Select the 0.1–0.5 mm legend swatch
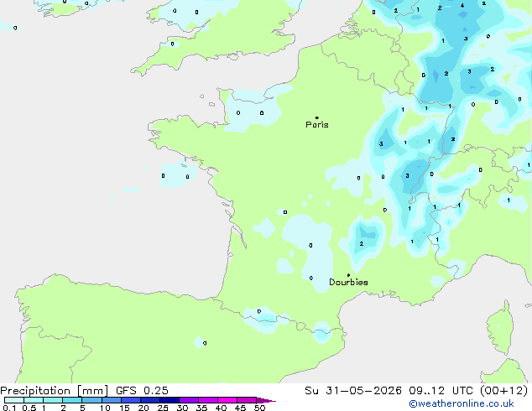This screenshot has width=532, height=411. 14,400
